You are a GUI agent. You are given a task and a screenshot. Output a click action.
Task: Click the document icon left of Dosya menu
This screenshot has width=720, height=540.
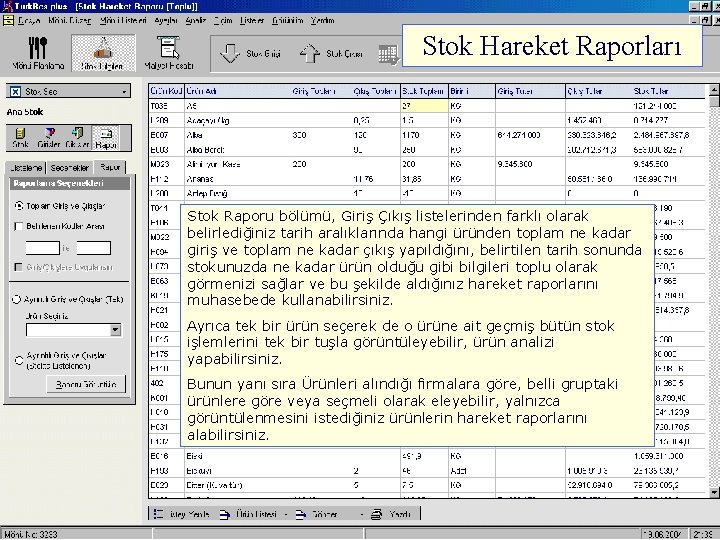8,21
